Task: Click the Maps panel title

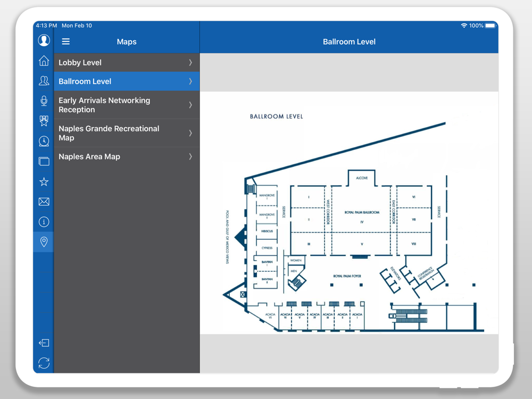Action: [127, 41]
